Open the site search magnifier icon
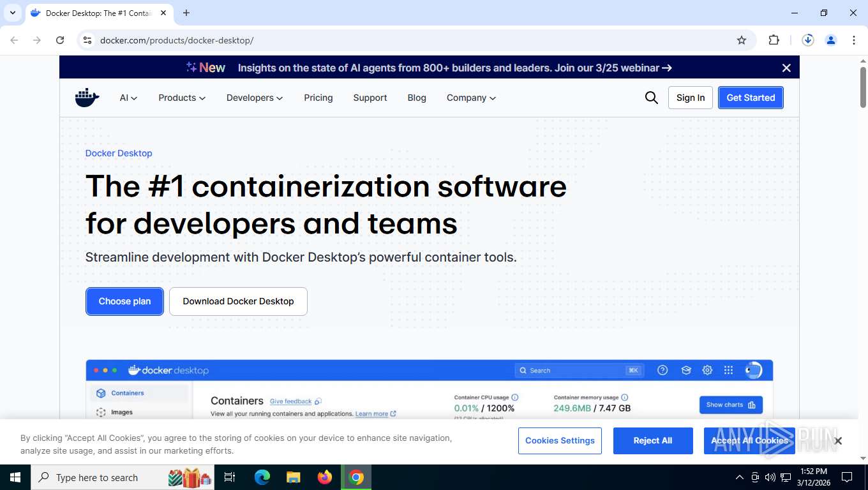The height and width of the screenshot is (490, 868). click(x=651, y=98)
